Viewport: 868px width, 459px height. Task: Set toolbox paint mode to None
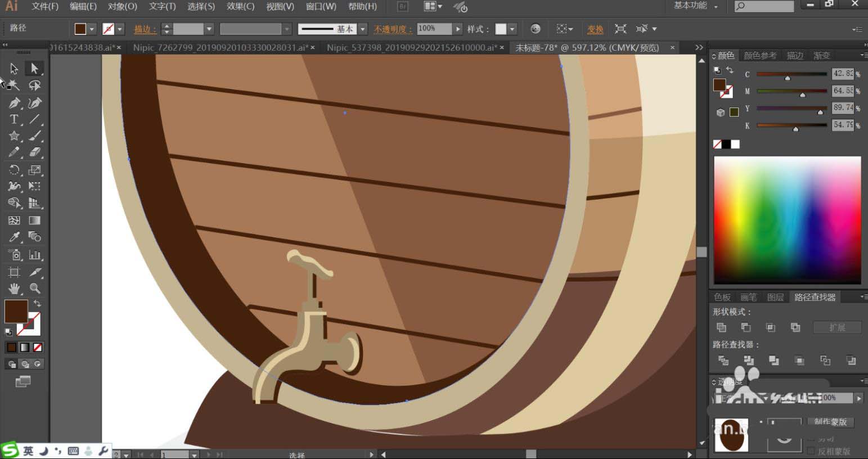[38, 348]
